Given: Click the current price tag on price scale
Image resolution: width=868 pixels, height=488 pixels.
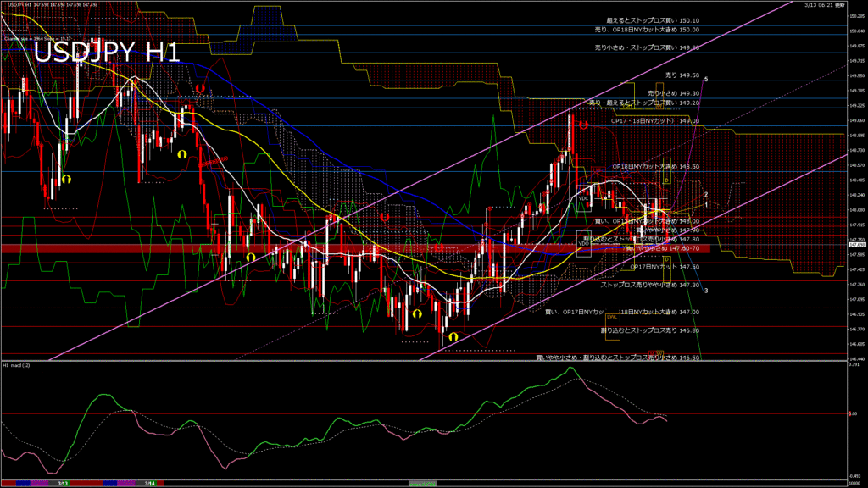Looking at the screenshot, I should coord(856,245).
